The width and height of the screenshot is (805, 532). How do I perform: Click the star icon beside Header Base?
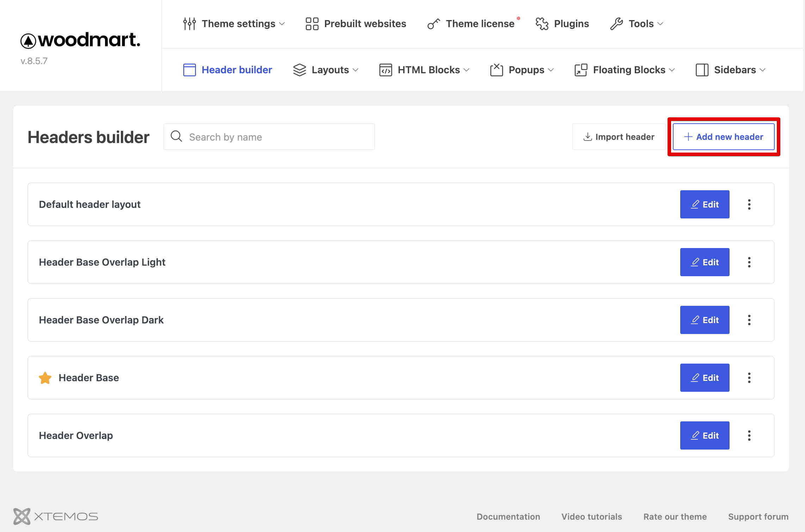(45, 378)
